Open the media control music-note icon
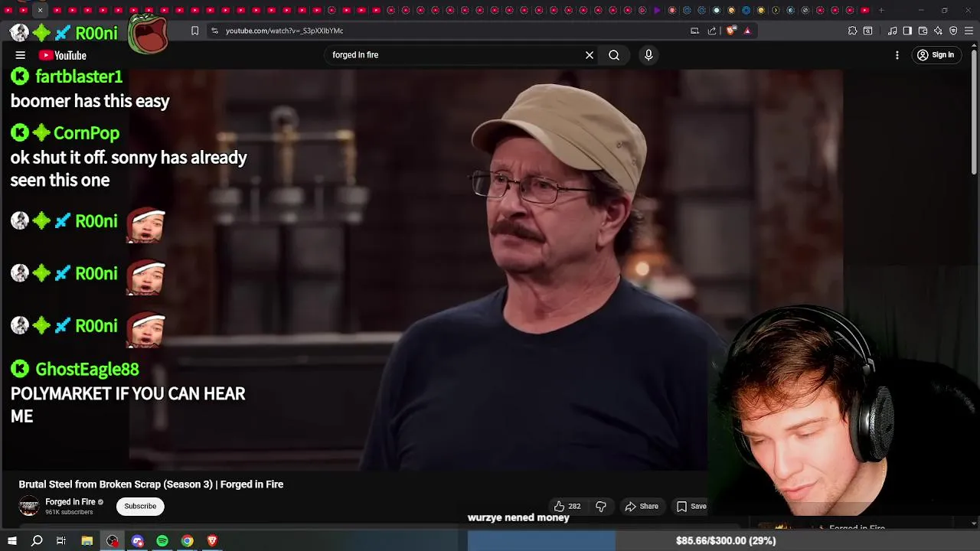 coord(893,31)
